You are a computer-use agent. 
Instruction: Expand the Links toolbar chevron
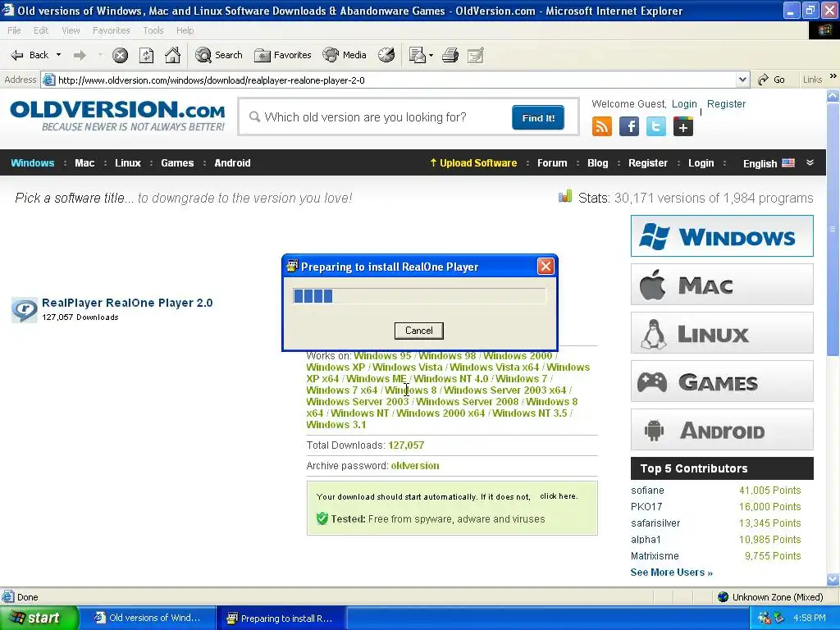833,76
